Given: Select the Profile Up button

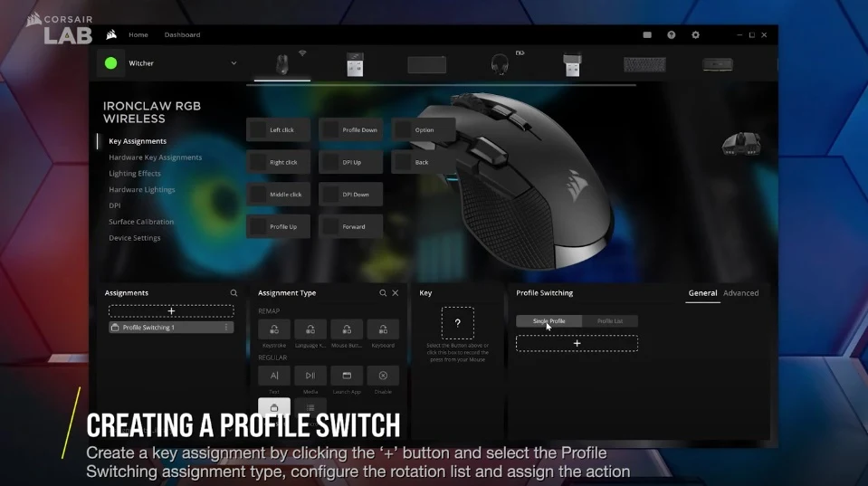Looking at the screenshot, I should (278, 226).
